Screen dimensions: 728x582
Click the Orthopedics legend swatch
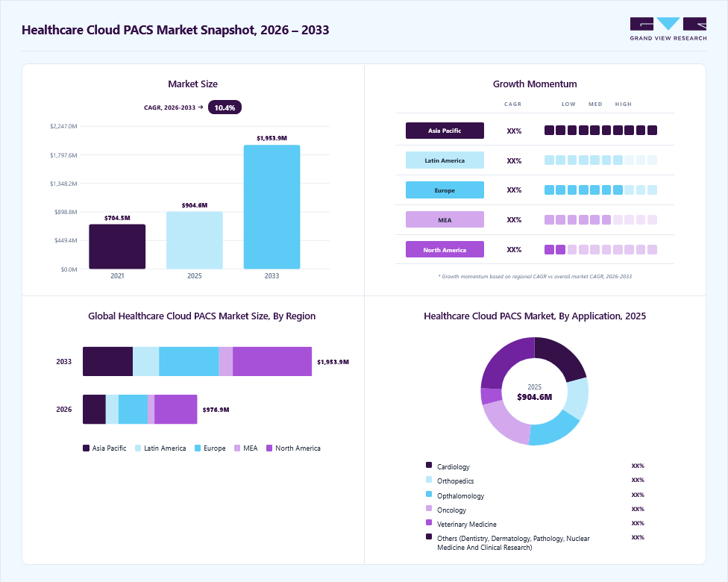click(x=429, y=479)
